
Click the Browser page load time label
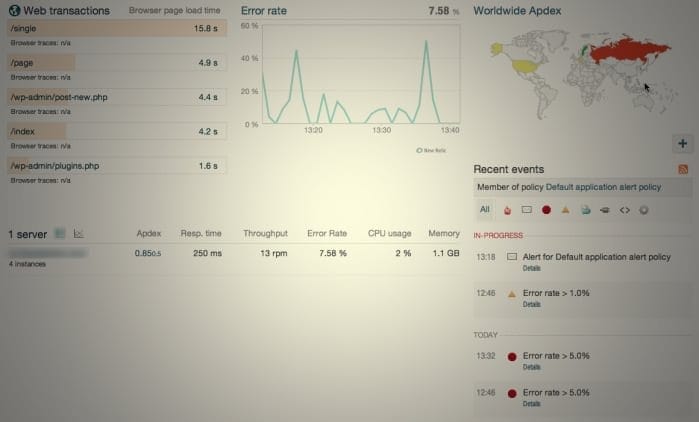174,10
